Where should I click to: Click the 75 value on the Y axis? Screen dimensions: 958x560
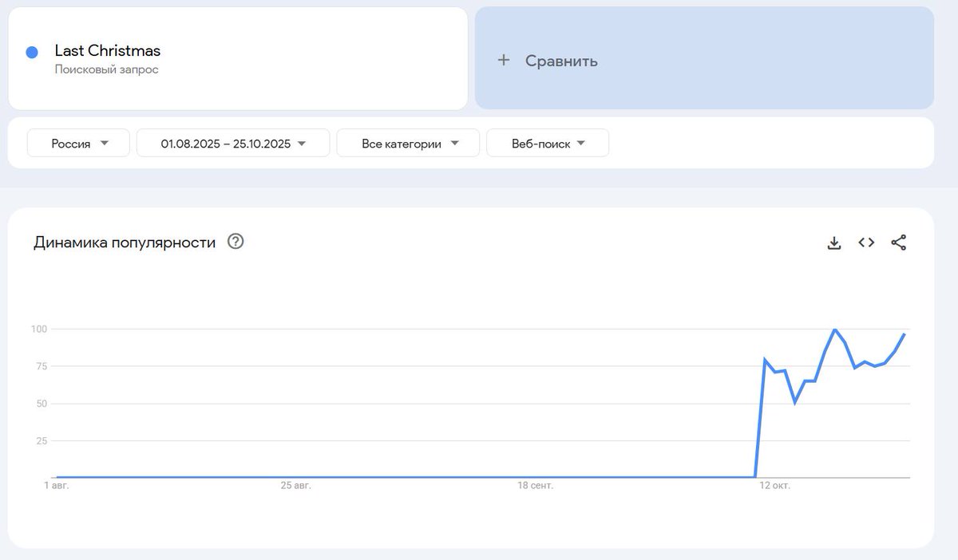tap(42, 366)
